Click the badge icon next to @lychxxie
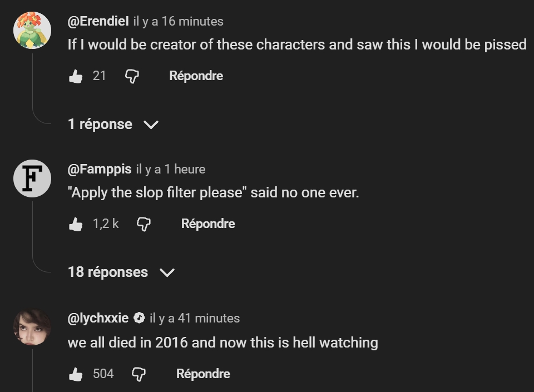 pos(140,318)
